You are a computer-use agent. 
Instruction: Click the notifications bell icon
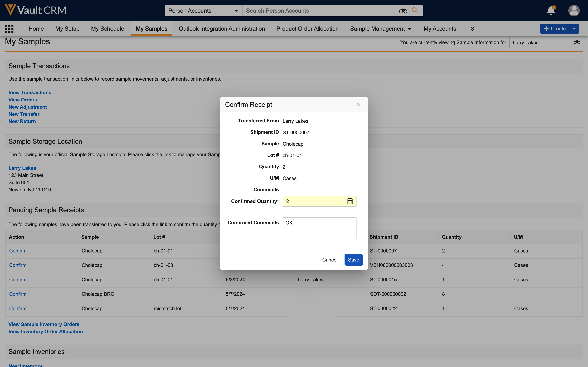click(x=551, y=11)
